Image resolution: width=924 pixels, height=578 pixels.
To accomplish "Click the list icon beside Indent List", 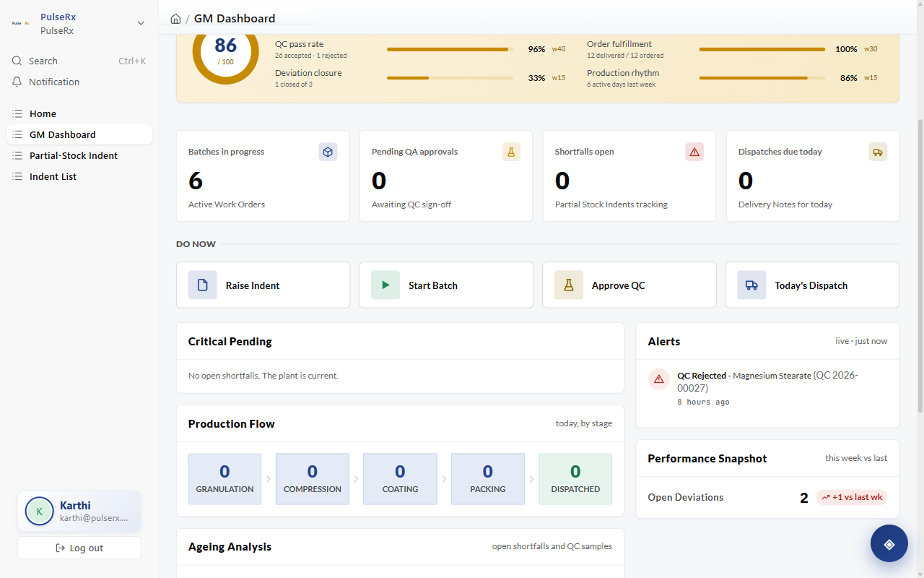I will tap(17, 176).
